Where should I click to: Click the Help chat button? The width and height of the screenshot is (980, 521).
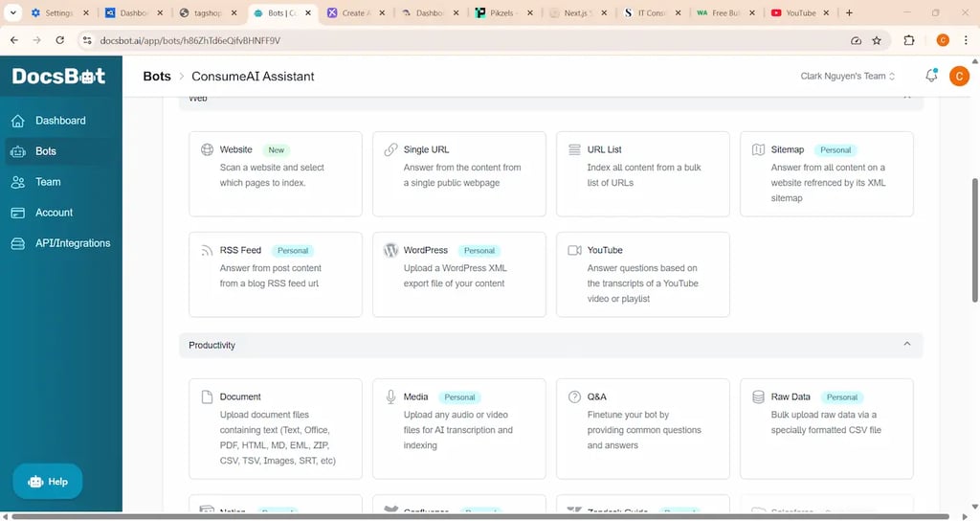(x=48, y=482)
